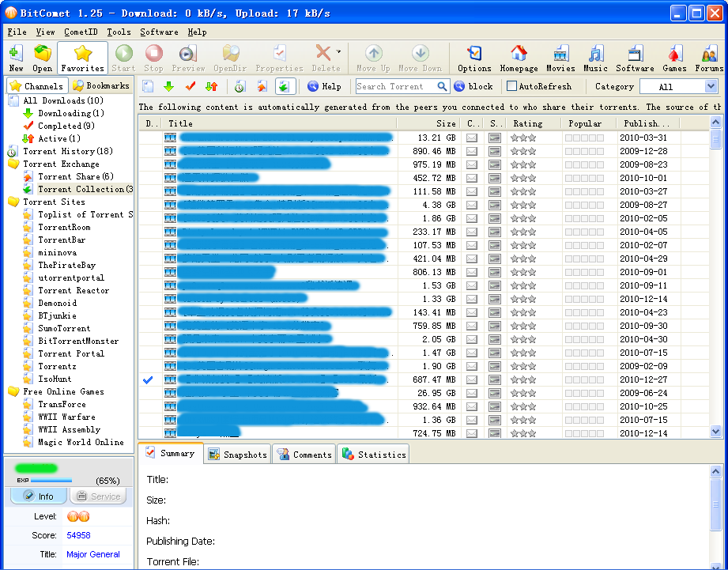Select Torrent Sites folder in sidebar tree
Image resolution: width=728 pixels, height=570 pixels.
[53, 202]
